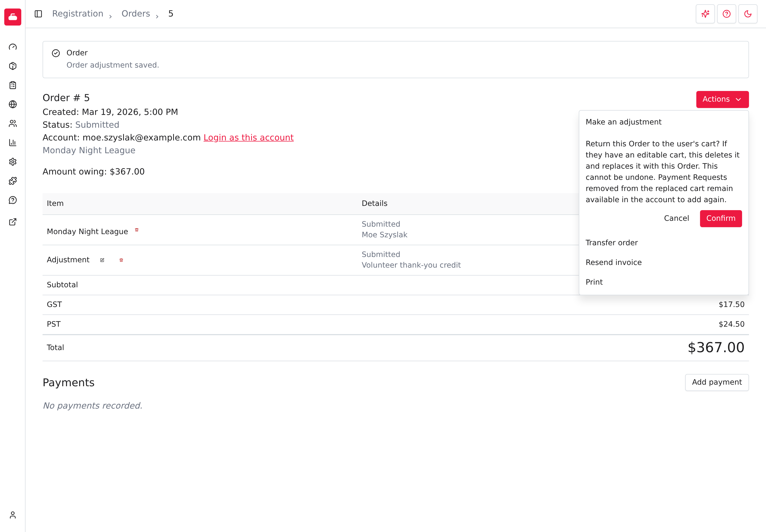Viewport: 766px width, 532px height.
Task: Open the clipboard registration icon in sidebar
Action: 13,85
